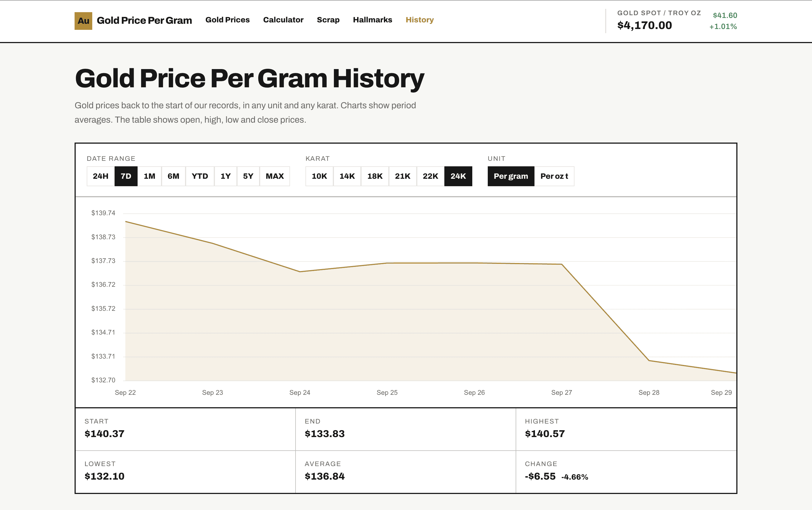Switch unit to Per oz t

point(554,176)
